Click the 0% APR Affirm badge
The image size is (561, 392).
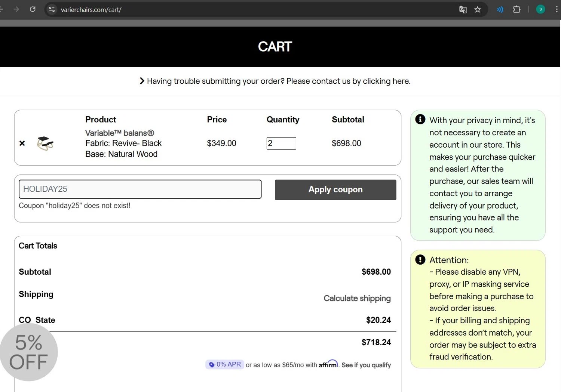point(225,364)
